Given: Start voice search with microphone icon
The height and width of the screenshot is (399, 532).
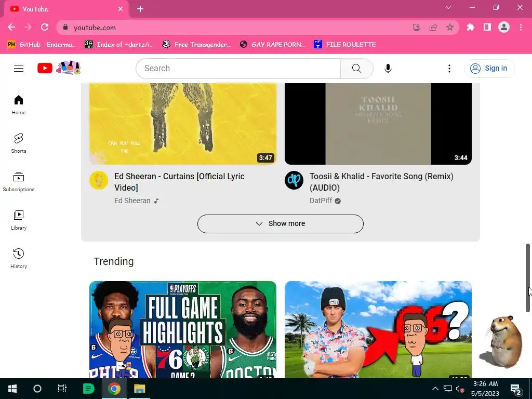Looking at the screenshot, I should pos(388,68).
